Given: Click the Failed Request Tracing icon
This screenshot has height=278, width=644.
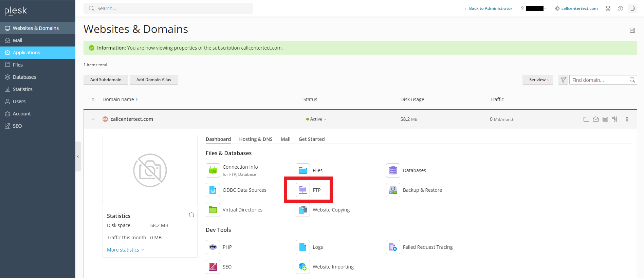Looking at the screenshot, I should 393,247.
